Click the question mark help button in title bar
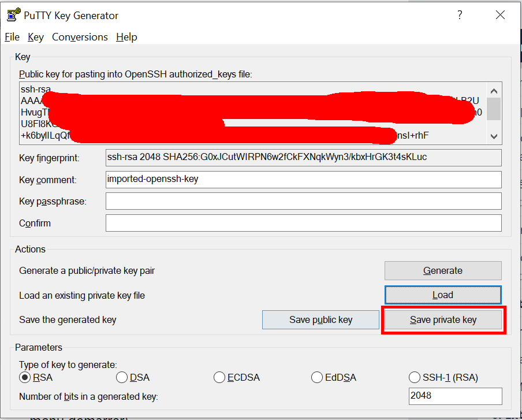Image resolution: width=522 pixels, height=420 pixels. coord(460,15)
